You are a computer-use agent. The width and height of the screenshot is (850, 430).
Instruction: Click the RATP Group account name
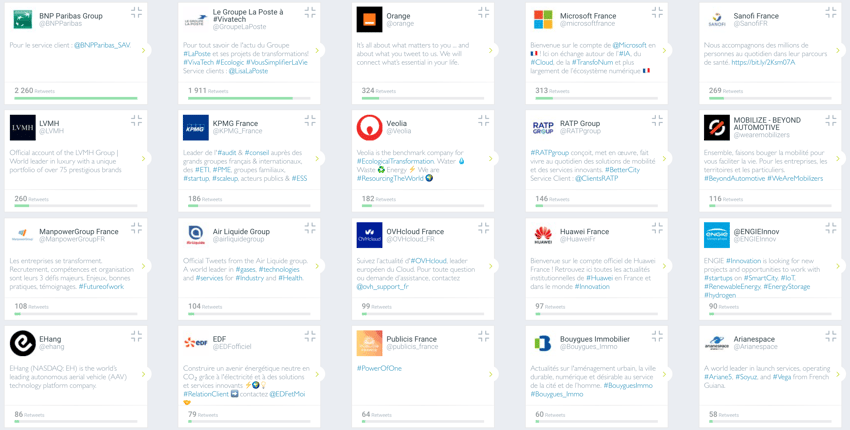[579, 123]
